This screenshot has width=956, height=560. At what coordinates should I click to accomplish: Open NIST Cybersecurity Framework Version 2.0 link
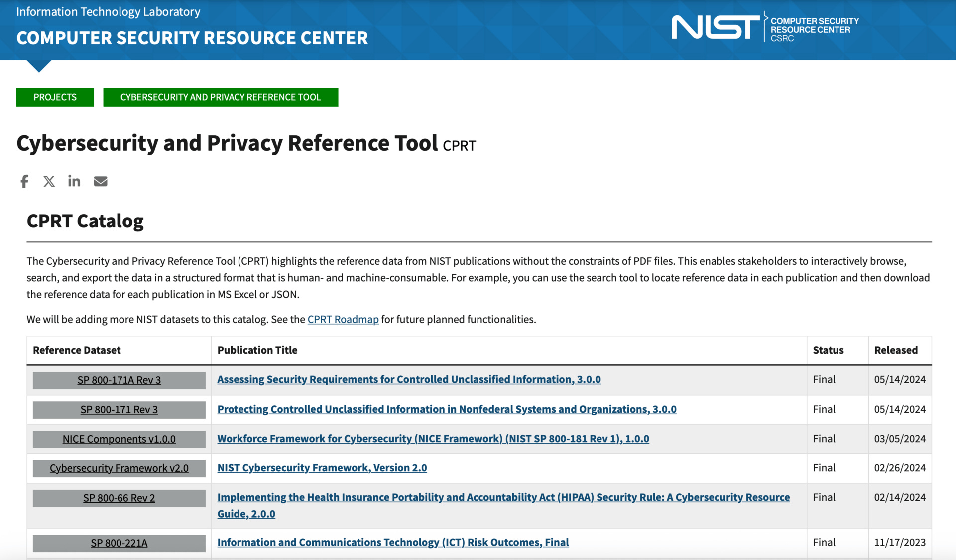(322, 468)
